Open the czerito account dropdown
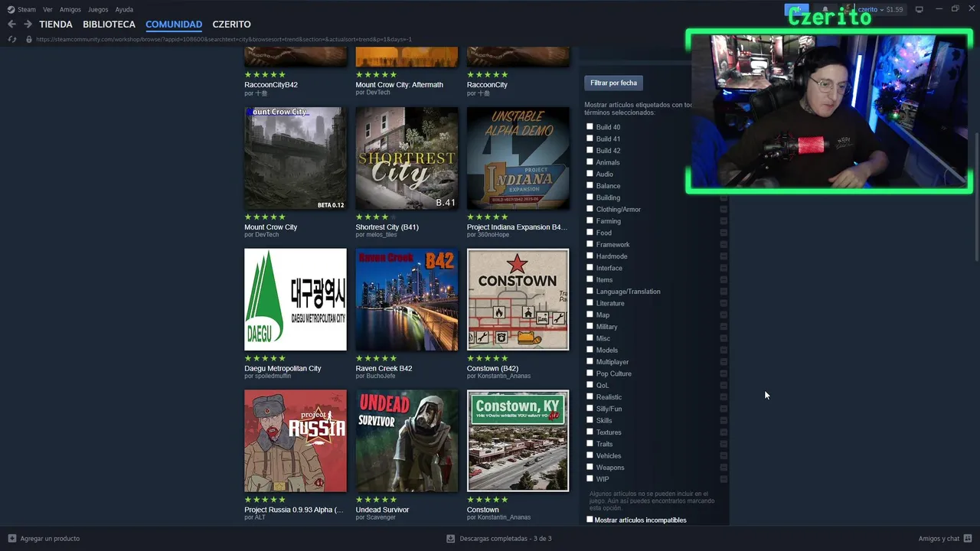This screenshot has width=980, height=551. [x=871, y=9]
